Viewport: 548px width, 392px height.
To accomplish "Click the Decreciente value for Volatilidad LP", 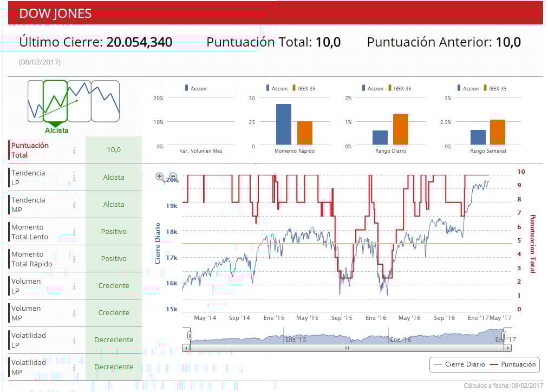I will tap(114, 340).
